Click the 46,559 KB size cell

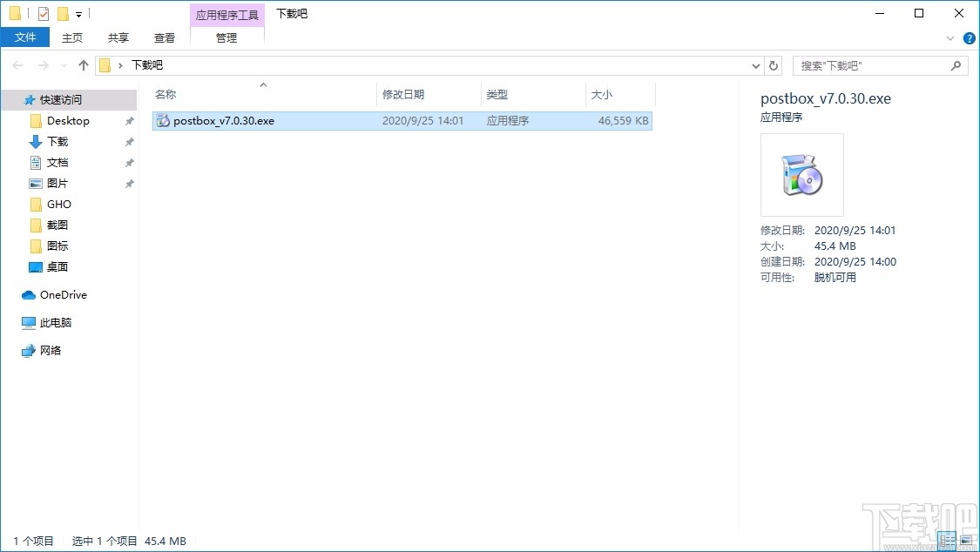623,120
